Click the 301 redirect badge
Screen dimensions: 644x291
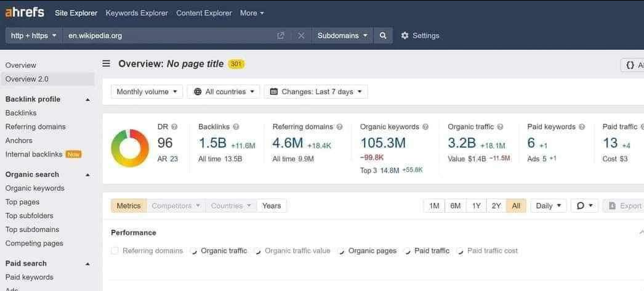236,64
